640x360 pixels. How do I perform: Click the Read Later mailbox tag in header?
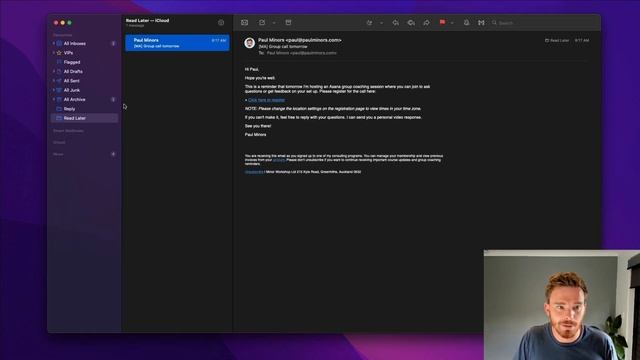(x=557, y=40)
